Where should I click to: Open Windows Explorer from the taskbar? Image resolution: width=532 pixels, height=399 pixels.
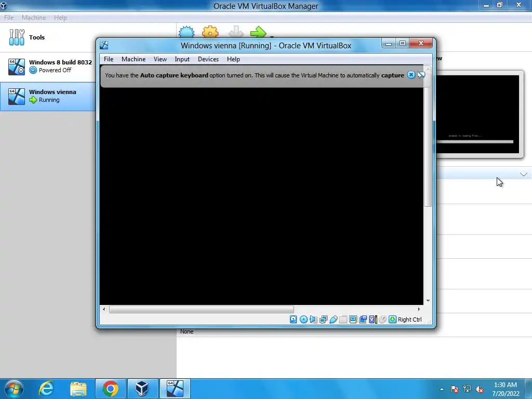click(78, 389)
